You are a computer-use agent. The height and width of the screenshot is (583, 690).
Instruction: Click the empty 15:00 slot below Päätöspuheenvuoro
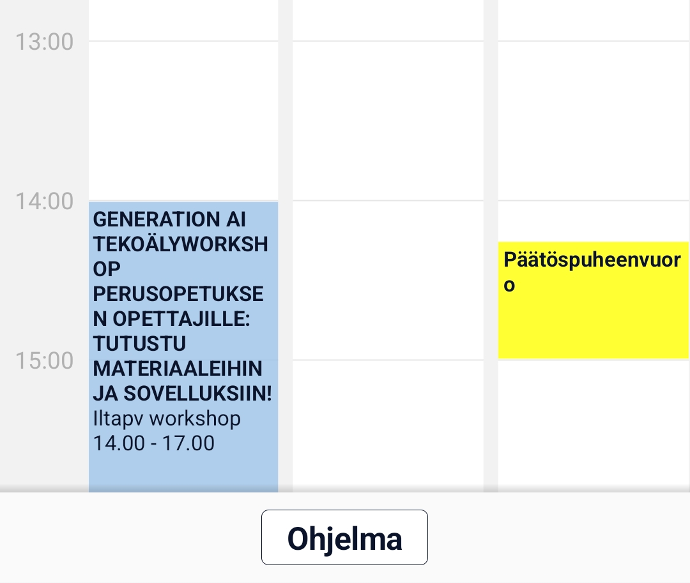click(x=593, y=426)
